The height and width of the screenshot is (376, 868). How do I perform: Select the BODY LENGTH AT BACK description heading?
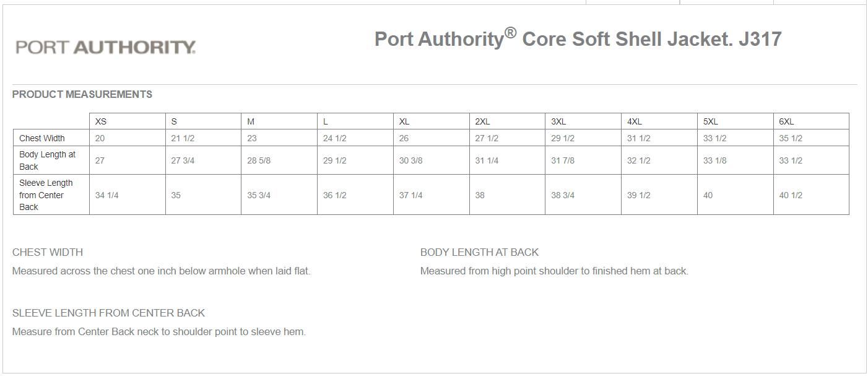coord(479,253)
